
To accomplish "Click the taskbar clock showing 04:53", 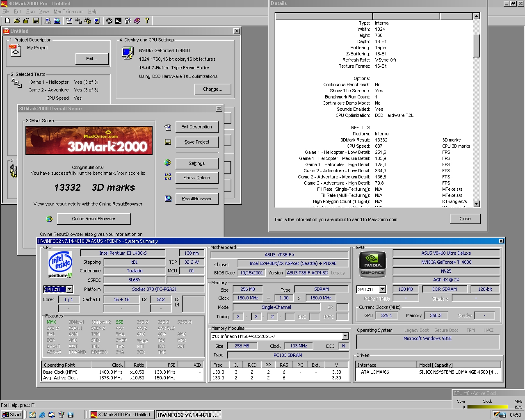I will point(516,415).
